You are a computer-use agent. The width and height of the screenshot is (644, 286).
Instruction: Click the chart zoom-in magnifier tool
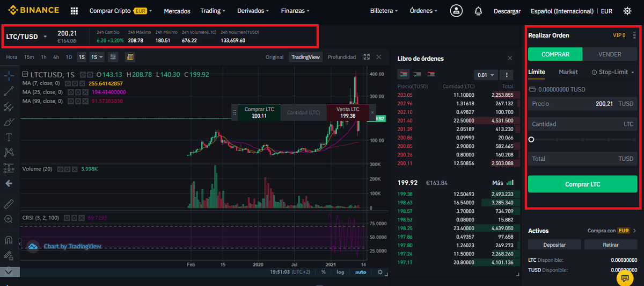tap(9, 219)
